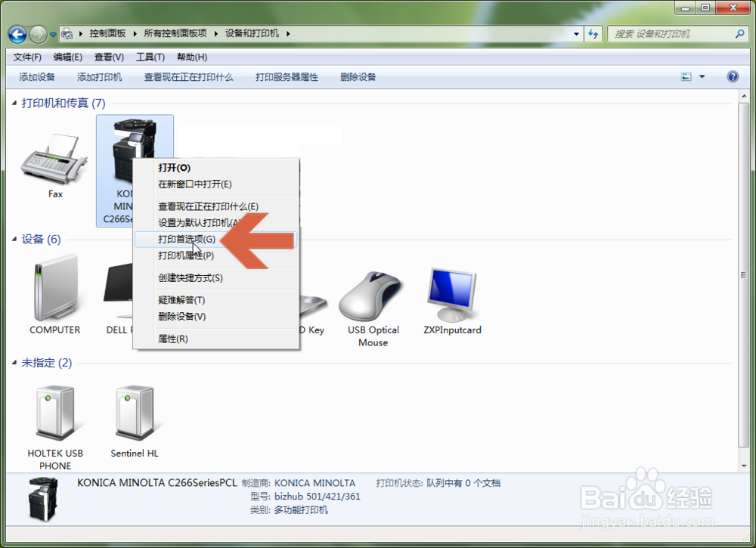756x548 pixels.
Task: Select the DELL monitor device icon
Action: tap(118, 289)
